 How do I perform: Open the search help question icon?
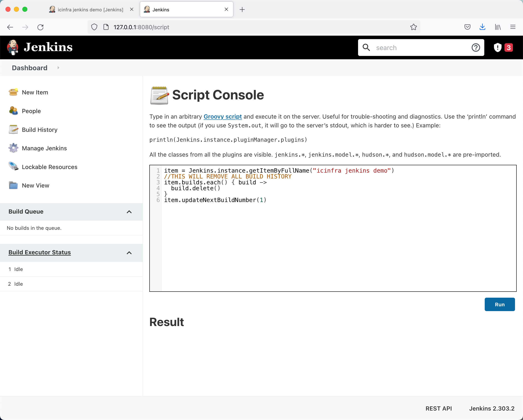click(475, 48)
